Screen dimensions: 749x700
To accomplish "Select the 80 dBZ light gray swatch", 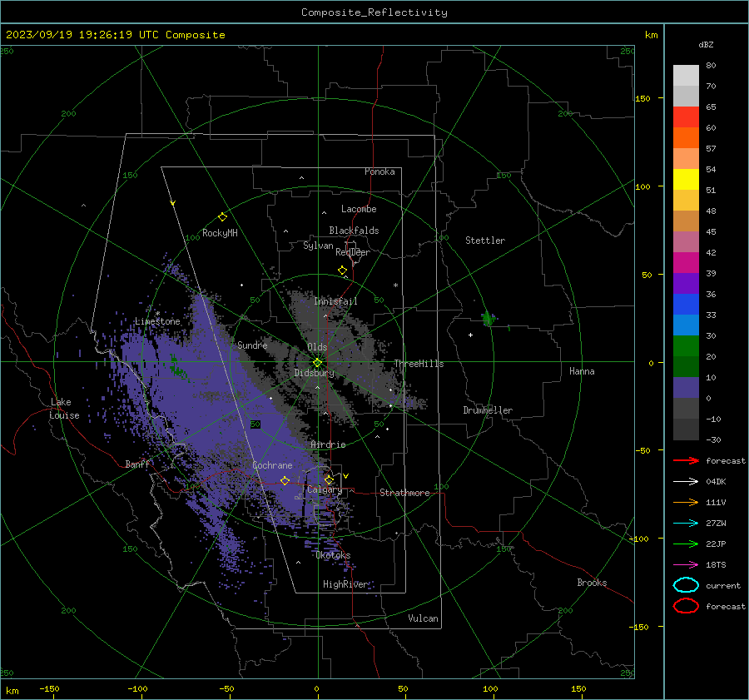I will 686,76.
